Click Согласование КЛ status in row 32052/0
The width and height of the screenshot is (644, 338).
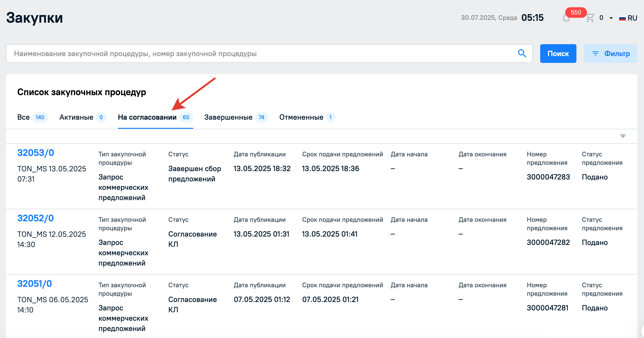192,239
